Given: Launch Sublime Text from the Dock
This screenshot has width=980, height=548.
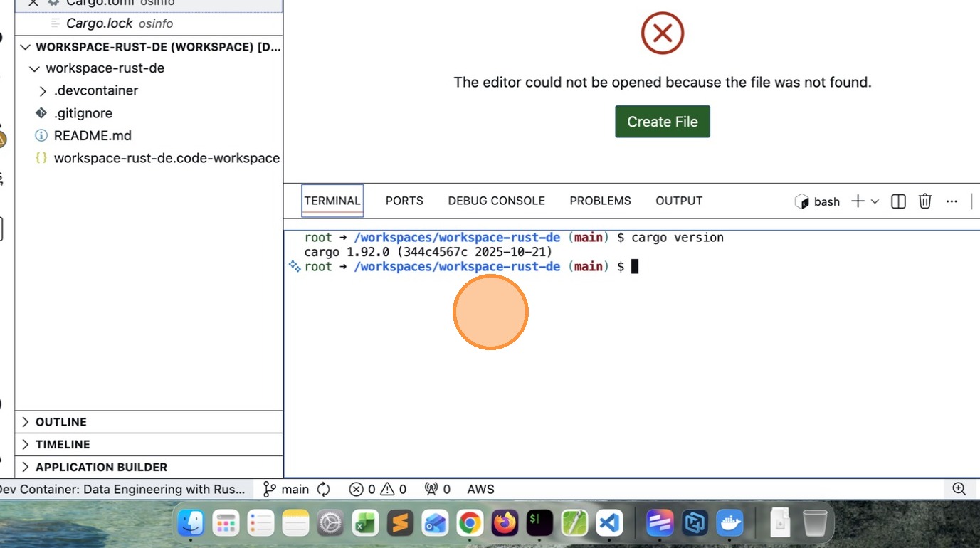Looking at the screenshot, I should 400,524.
